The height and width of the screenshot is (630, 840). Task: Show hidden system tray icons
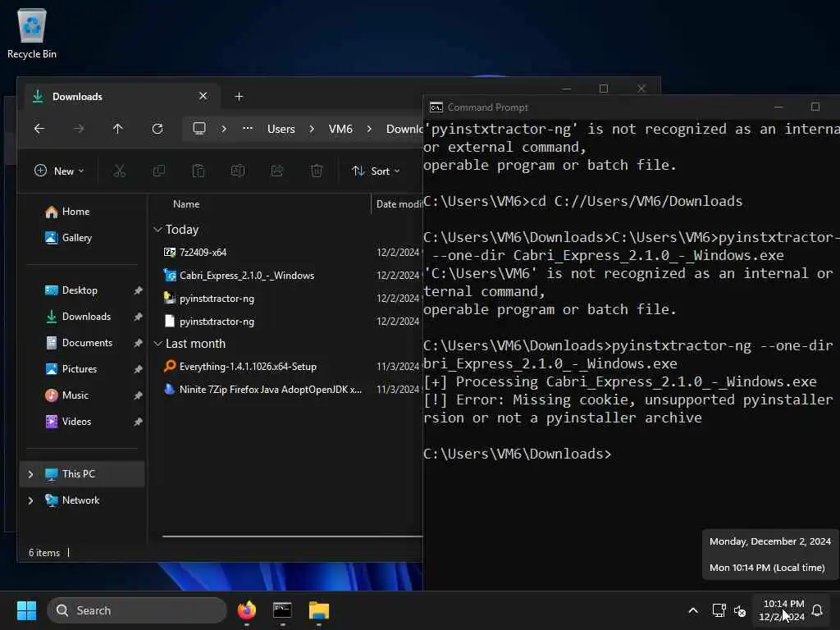(692, 610)
